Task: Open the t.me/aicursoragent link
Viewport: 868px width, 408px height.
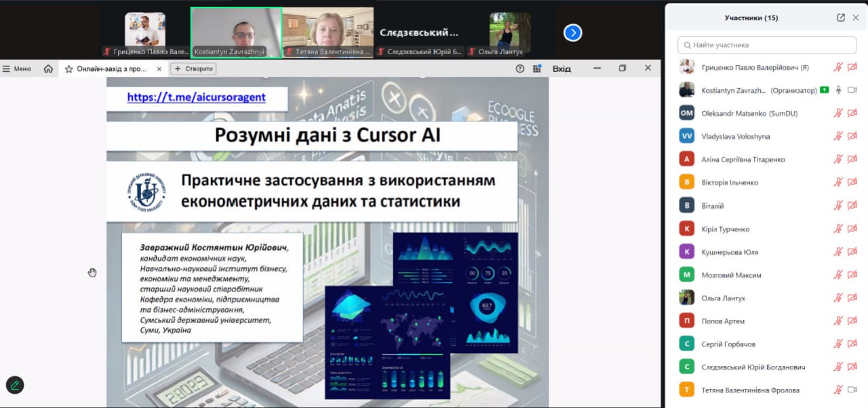Action: [196, 97]
